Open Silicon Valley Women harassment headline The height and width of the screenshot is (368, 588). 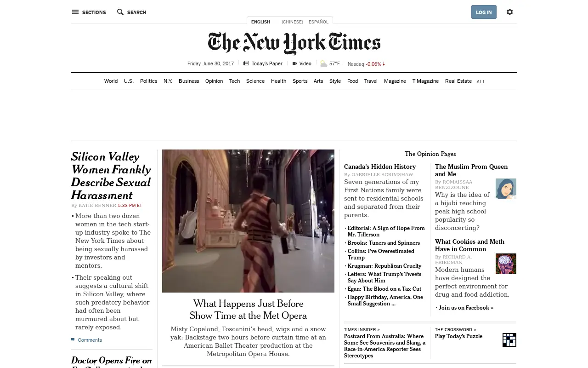(x=111, y=176)
